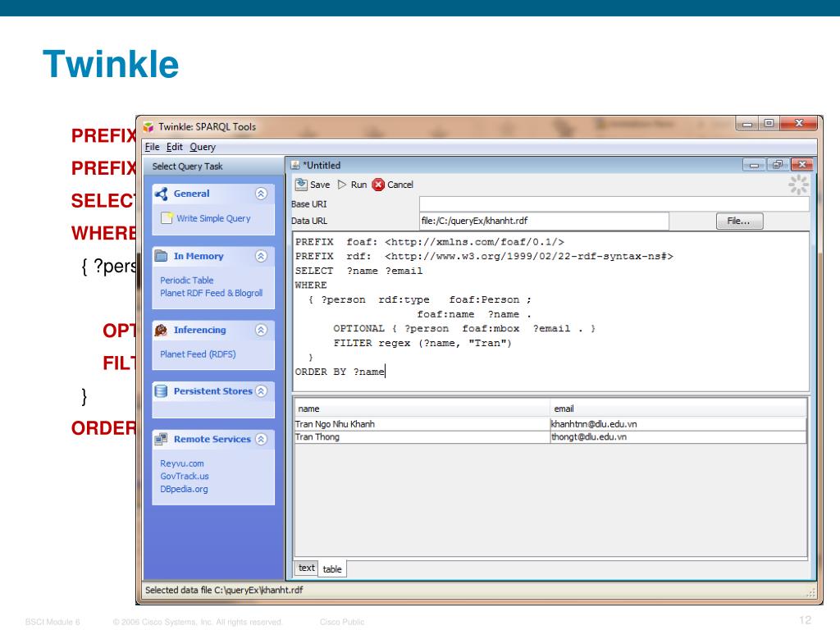Click the Base URI input field

click(x=614, y=204)
